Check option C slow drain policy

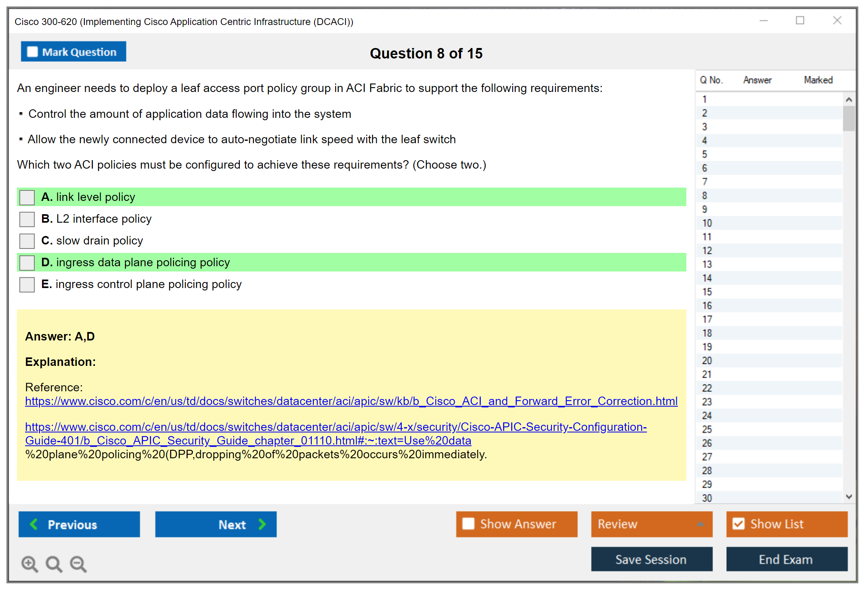pos(27,241)
